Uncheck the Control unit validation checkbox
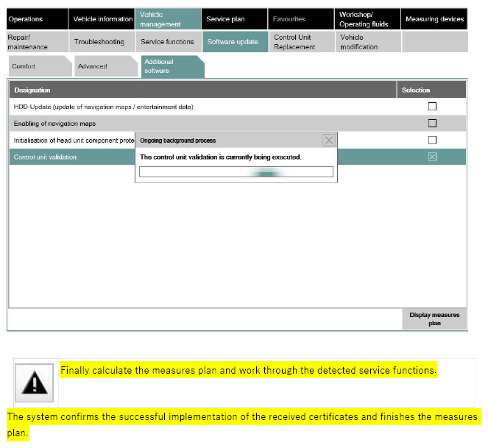The height and width of the screenshot is (448, 488). coord(432,157)
